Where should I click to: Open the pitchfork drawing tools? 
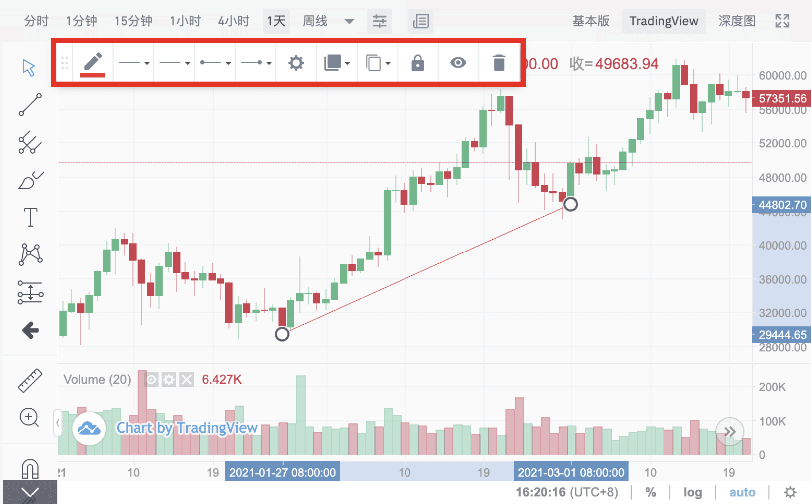30,143
